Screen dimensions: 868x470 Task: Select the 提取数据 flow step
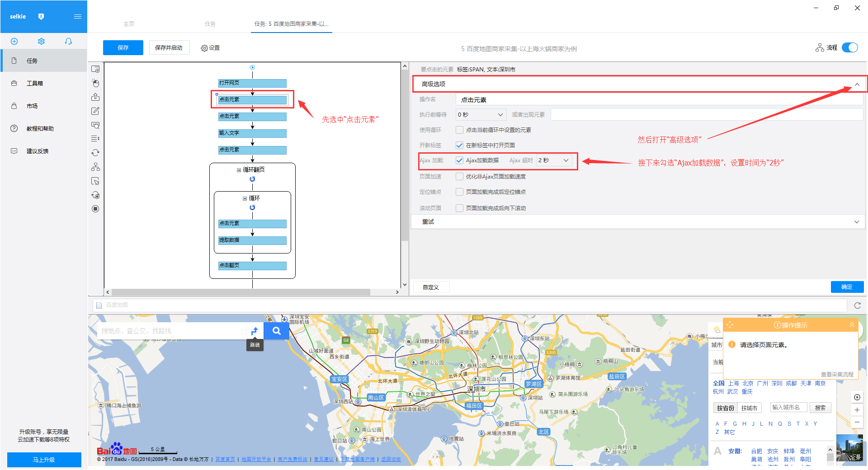tap(252, 240)
